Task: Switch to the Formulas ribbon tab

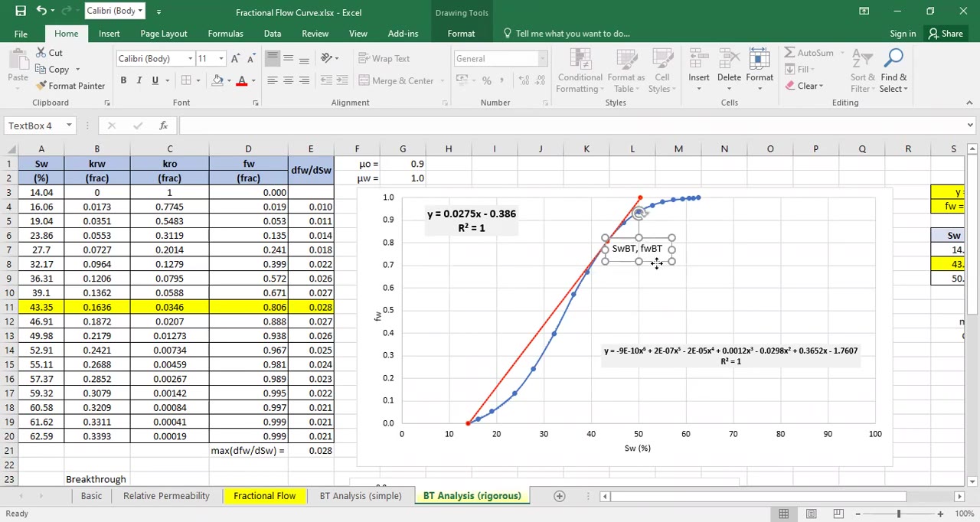Action: click(225, 33)
